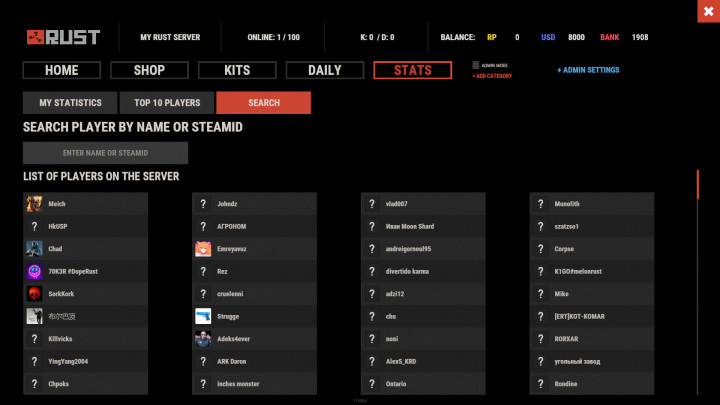Go to the Daily tab

(x=325, y=70)
